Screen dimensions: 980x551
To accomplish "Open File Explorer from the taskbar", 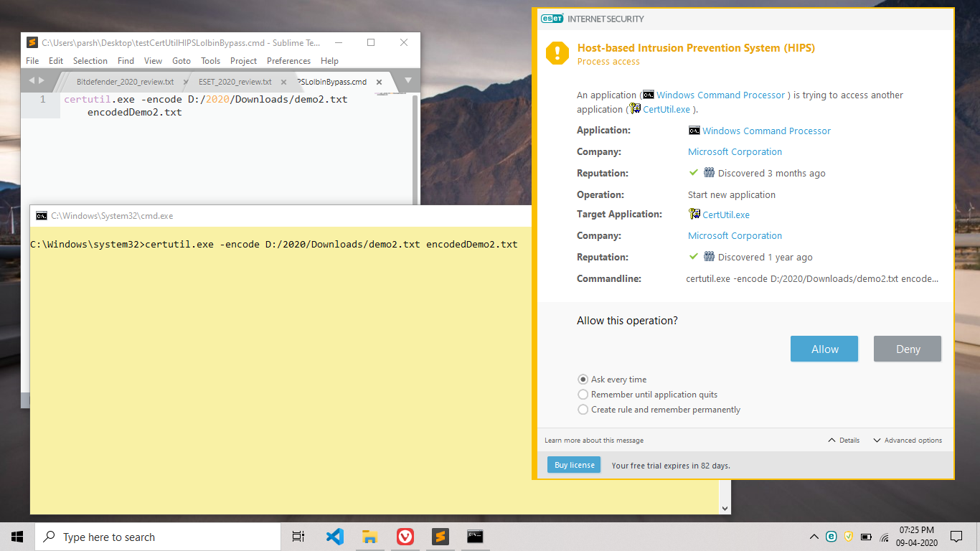I will 369,537.
